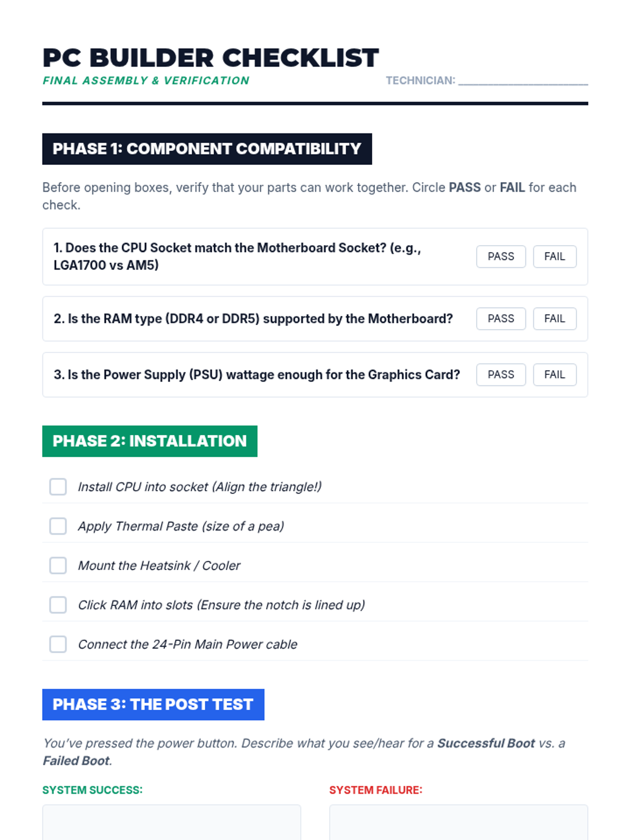Tick the Connect 24-Pin Main Power cable checkbox
The image size is (630, 840).
58,644
